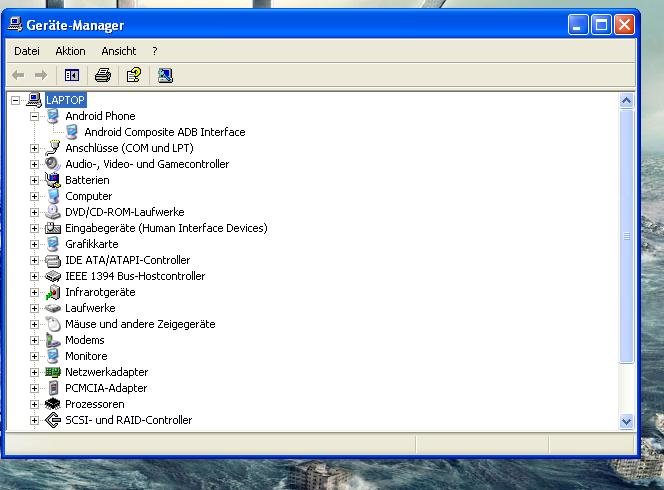
Task: Expand the Batterien node
Action: pos(34,180)
